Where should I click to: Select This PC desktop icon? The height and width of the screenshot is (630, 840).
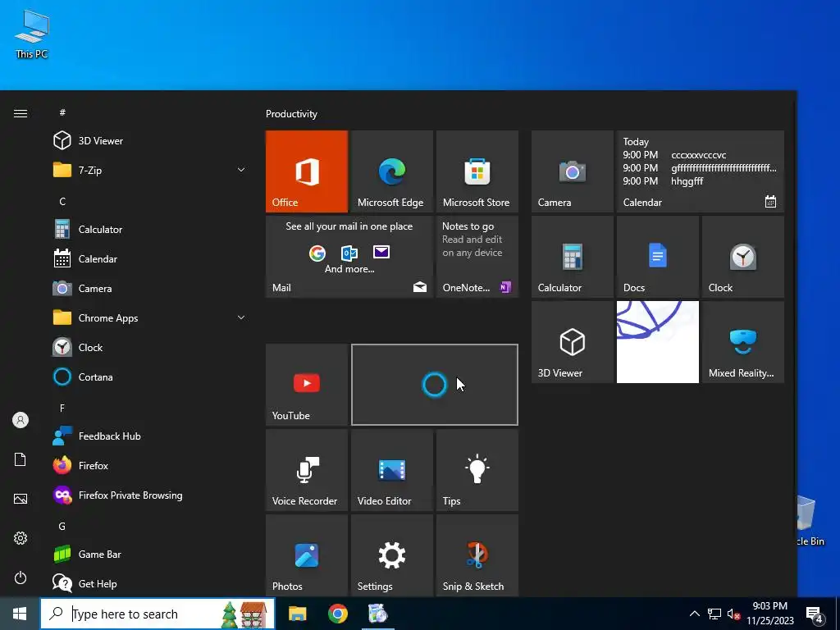pos(32,34)
